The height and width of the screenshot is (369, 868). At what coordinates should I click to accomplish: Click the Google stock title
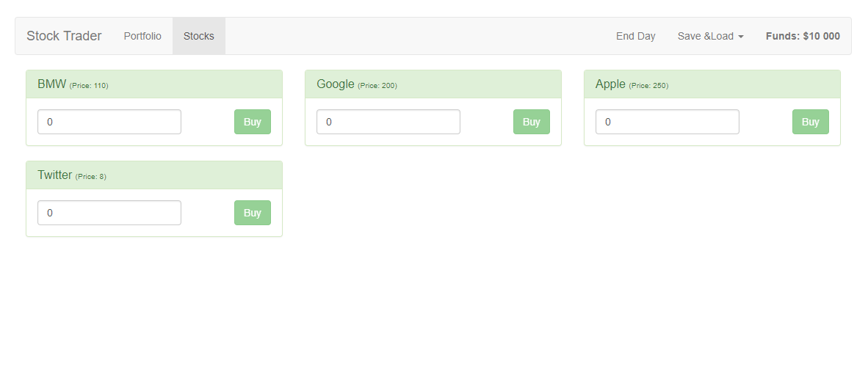click(x=336, y=84)
